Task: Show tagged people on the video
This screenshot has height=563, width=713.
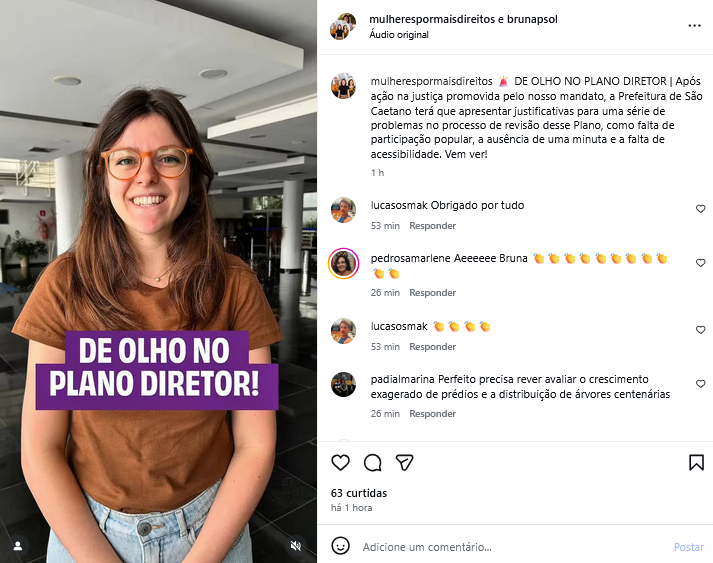Action: [x=18, y=546]
